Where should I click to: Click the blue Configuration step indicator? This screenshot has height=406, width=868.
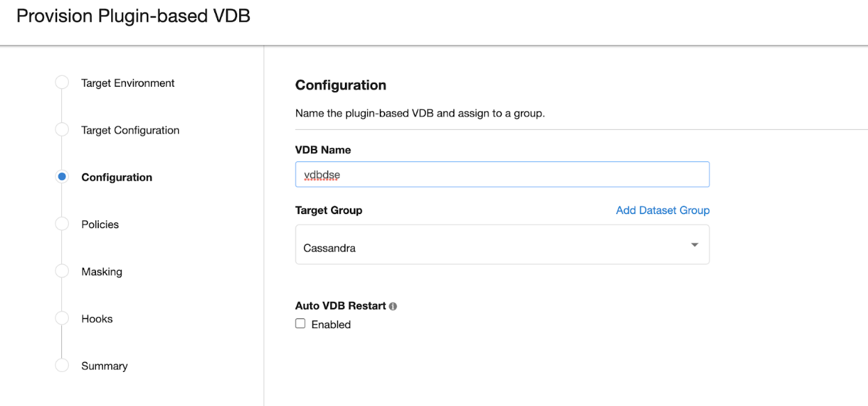click(x=62, y=177)
